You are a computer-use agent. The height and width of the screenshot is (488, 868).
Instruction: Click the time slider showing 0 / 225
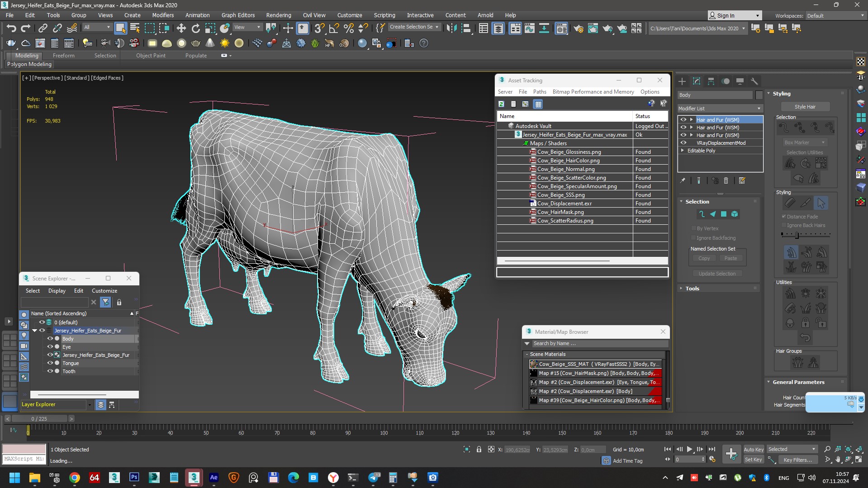tap(39, 419)
